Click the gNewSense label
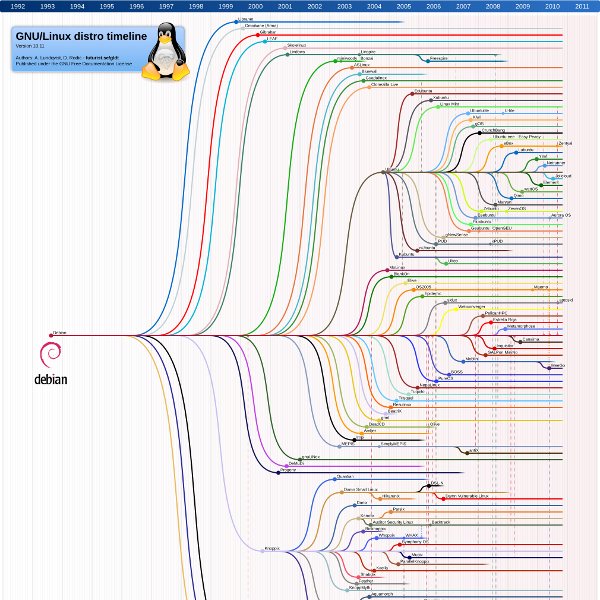Image resolution: width=600 pixels, height=600 pixels. (x=457, y=234)
